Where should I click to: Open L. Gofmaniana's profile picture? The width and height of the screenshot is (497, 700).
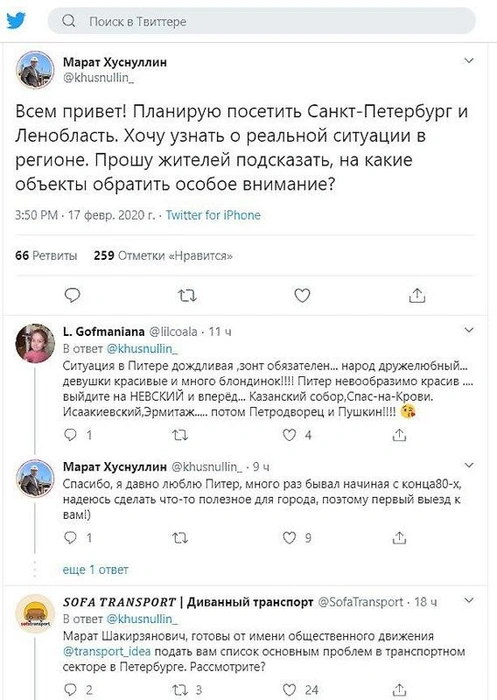(x=35, y=343)
